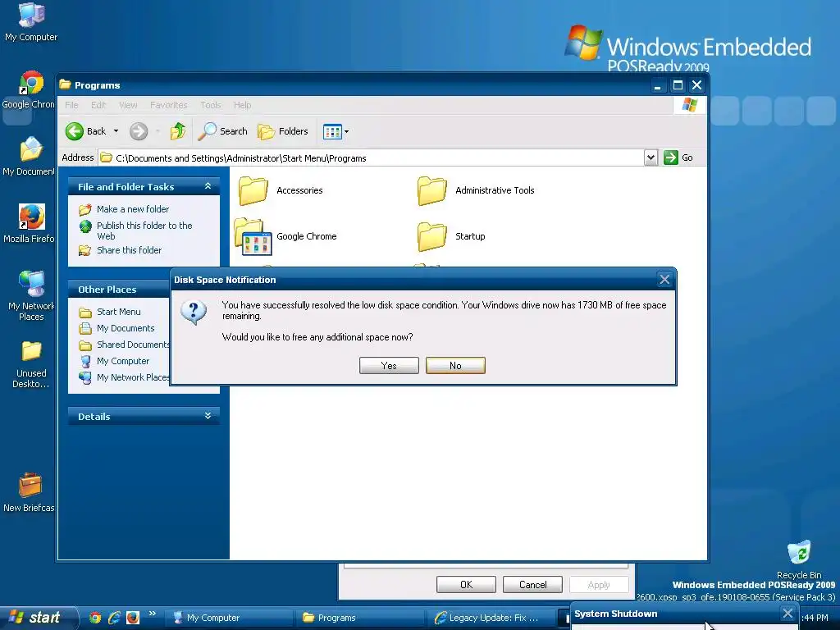The image size is (840, 630).
Task: Launch Mozilla Firefox desktop shortcut
Action: 30,224
